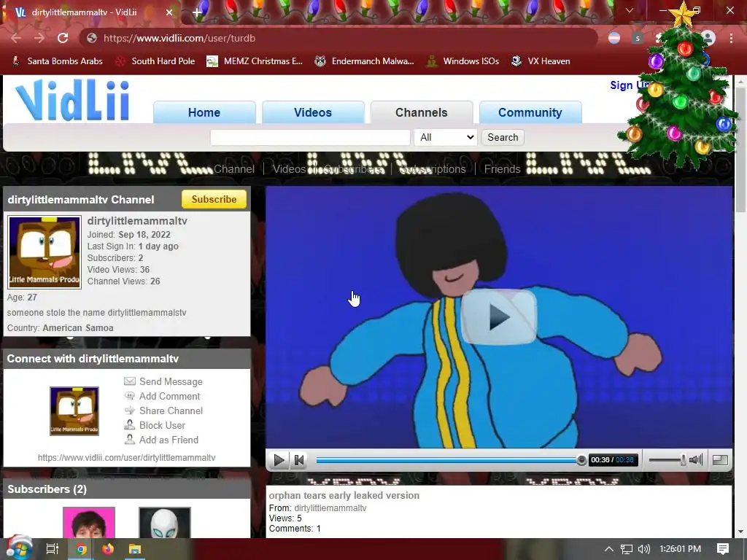Click the small avatar in Connect box
Image resolution: width=747 pixels, height=560 pixels.
(74, 411)
